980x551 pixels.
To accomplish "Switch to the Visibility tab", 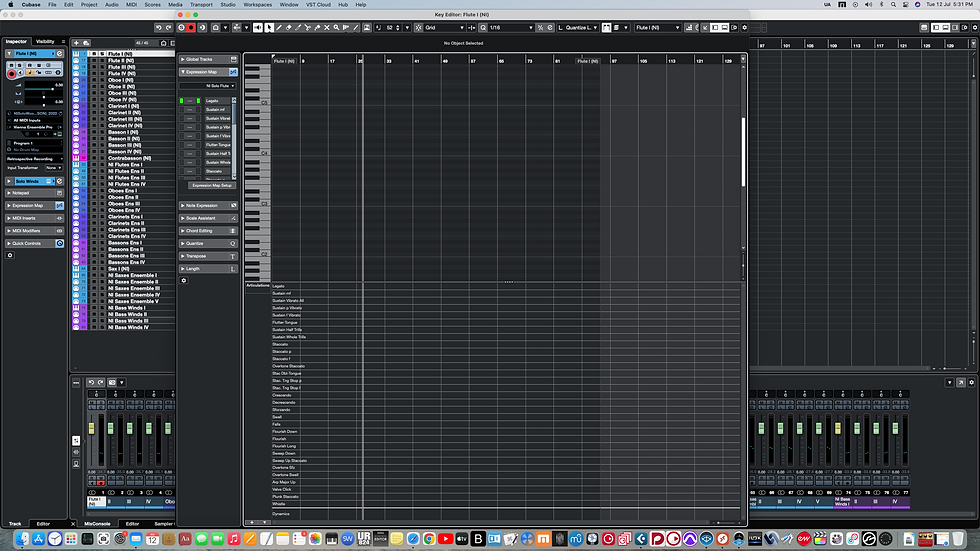I will (45, 41).
